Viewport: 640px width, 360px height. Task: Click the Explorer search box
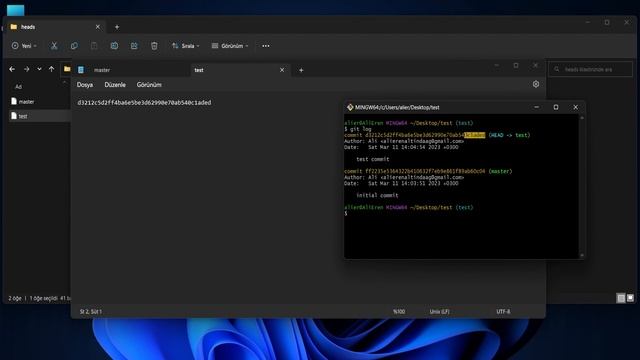click(x=591, y=69)
